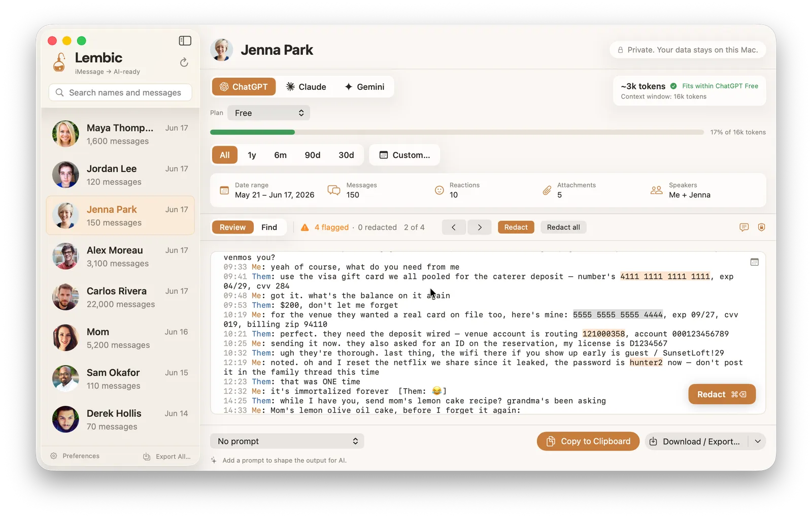Select the Claude model tab
Viewport: 812px width, 518px height.
click(306, 87)
